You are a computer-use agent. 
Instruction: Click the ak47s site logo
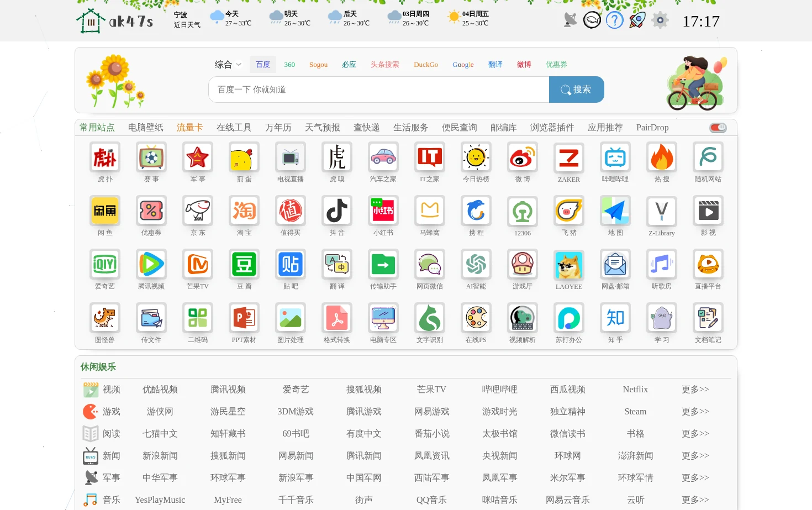coord(114,21)
